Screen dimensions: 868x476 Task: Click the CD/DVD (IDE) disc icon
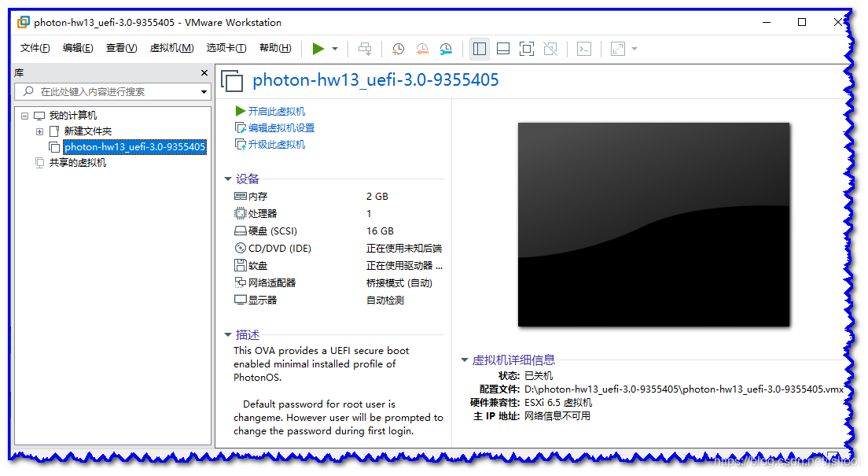tap(241, 248)
